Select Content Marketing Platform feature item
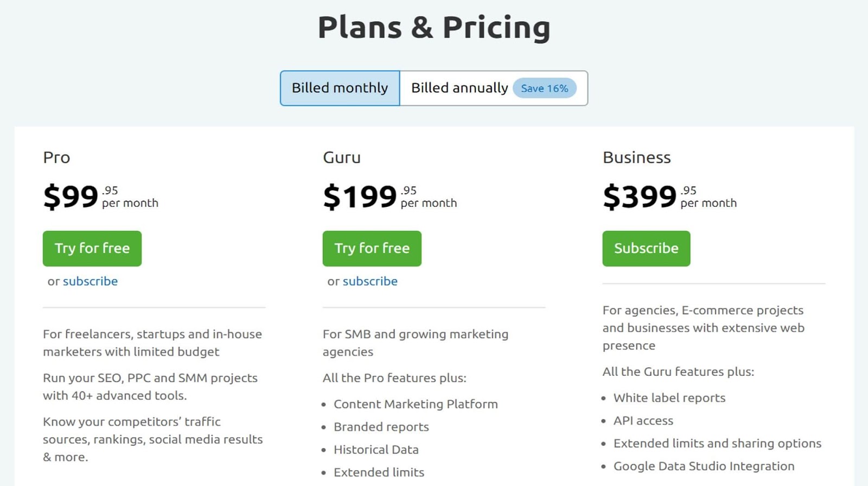 [x=416, y=404]
